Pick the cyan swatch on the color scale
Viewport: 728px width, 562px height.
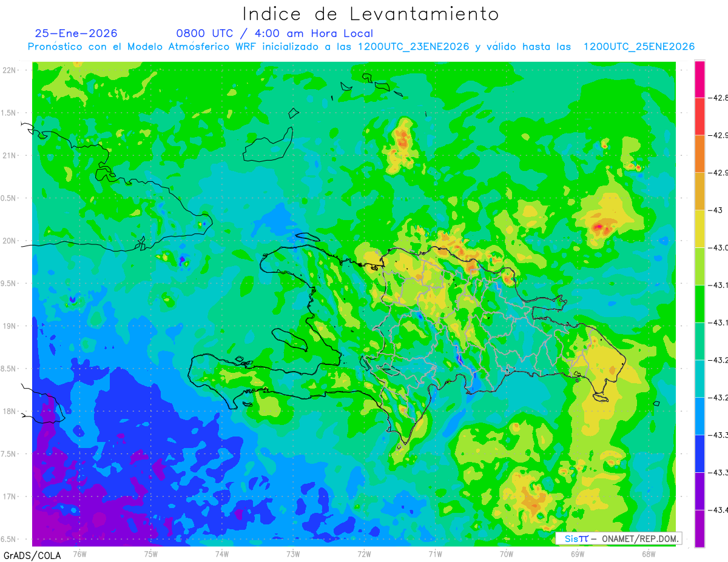tap(699, 378)
